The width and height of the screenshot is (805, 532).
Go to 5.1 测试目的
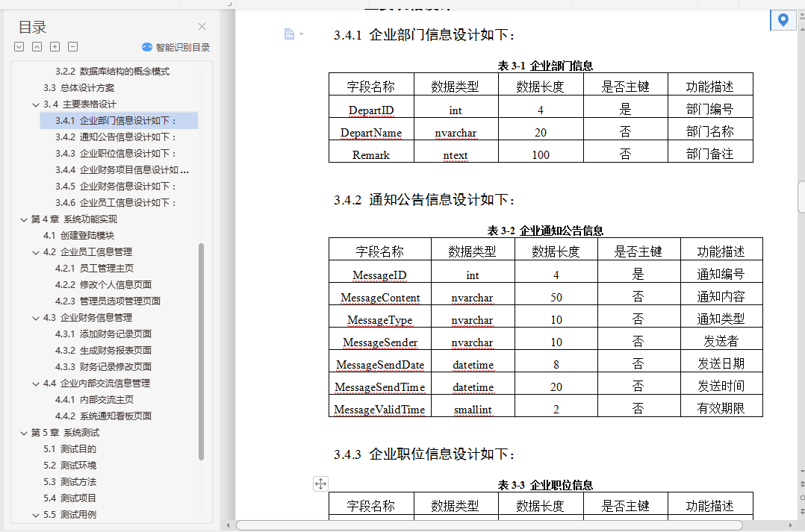pyautogui.click(x=70, y=449)
